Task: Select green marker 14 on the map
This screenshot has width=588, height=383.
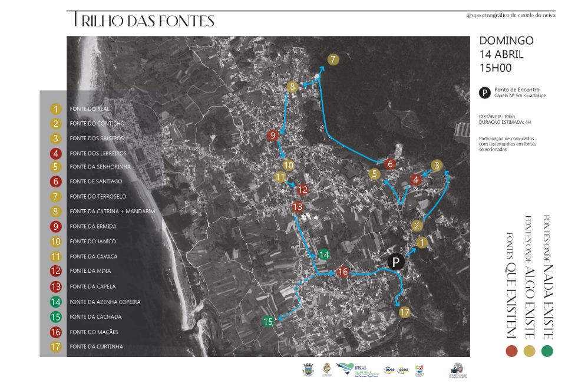Action: [324, 255]
